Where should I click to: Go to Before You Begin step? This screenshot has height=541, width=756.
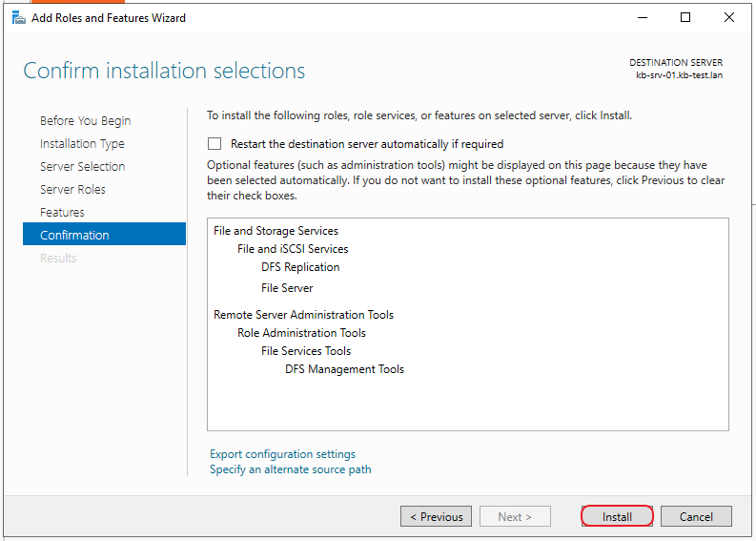click(86, 120)
